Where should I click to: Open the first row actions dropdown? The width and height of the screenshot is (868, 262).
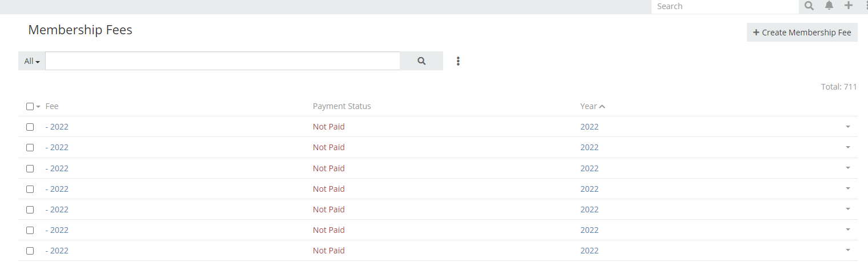point(848,127)
